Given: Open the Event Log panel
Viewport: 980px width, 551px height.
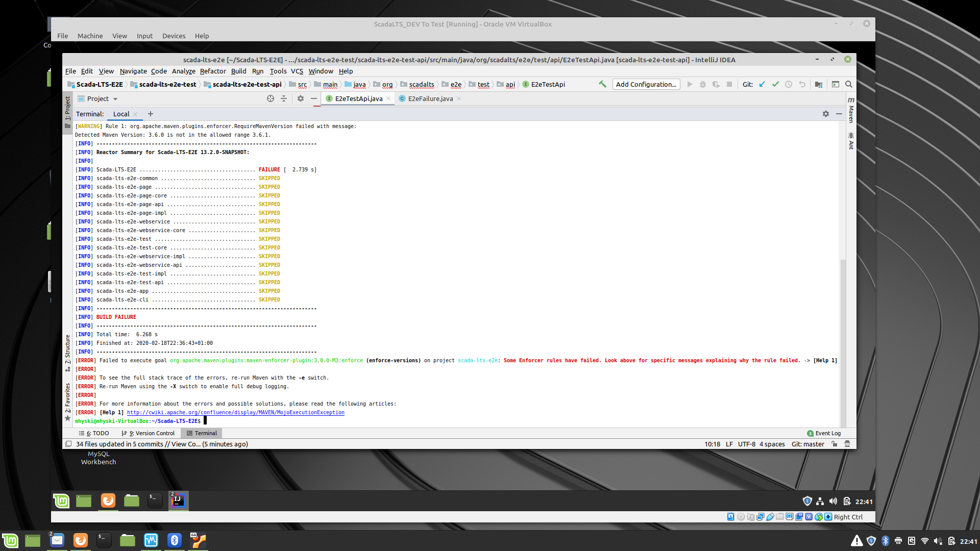Looking at the screenshot, I should pyautogui.click(x=824, y=433).
